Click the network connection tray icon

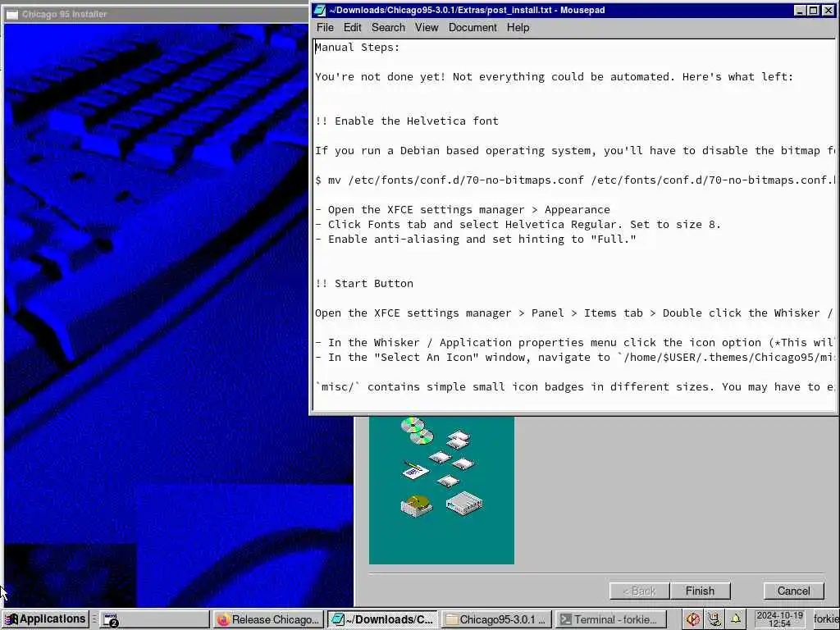(x=714, y=619)
